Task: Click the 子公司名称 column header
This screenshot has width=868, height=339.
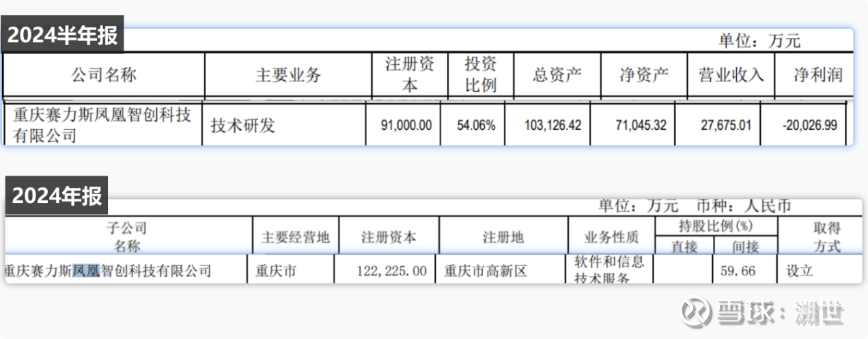Action: [x=127, y=236]
